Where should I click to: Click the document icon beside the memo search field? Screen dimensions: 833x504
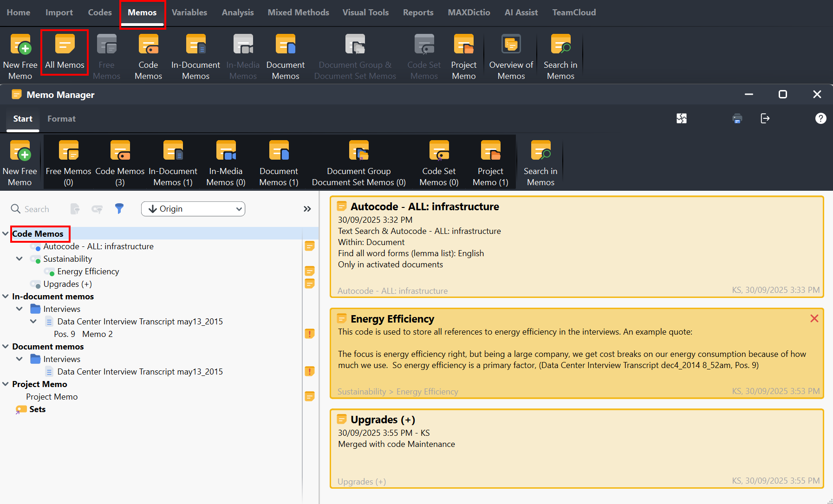[x=75, y=209]
